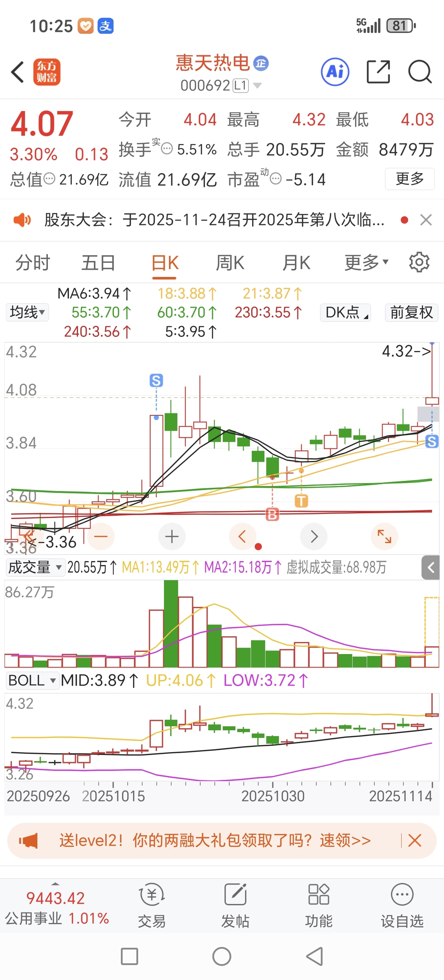444x980 pixels.
Task: Tap info icon next to 市盈
Action: point(276,179)
